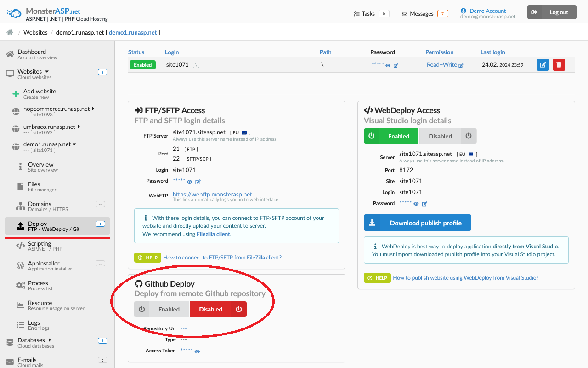Click the Read+Write permission link
588x368 pixels.
[442, 65]
